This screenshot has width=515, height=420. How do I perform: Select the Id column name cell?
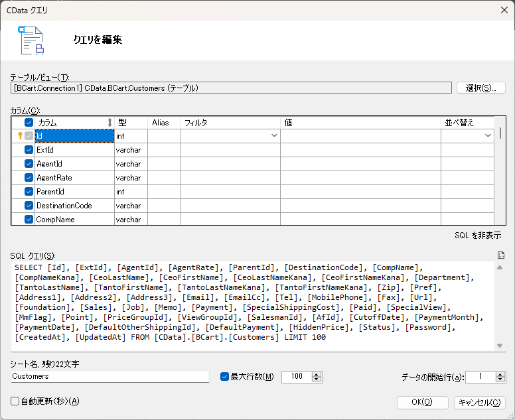coord(74,135)
